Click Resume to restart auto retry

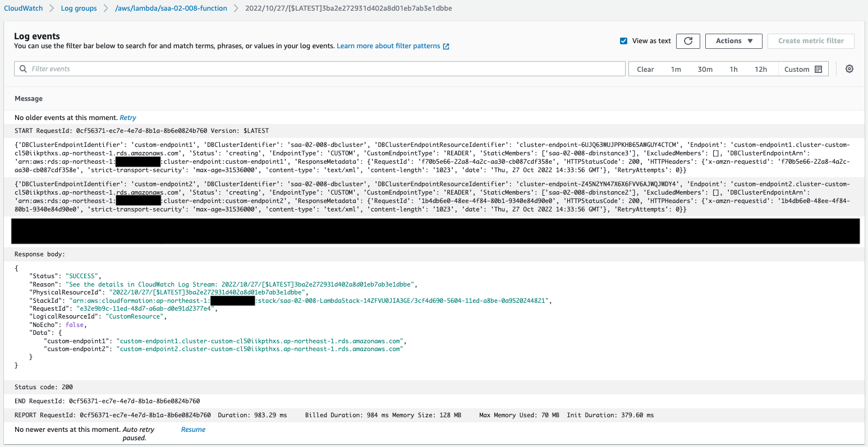pyautogui.click(x=193, y=429)
